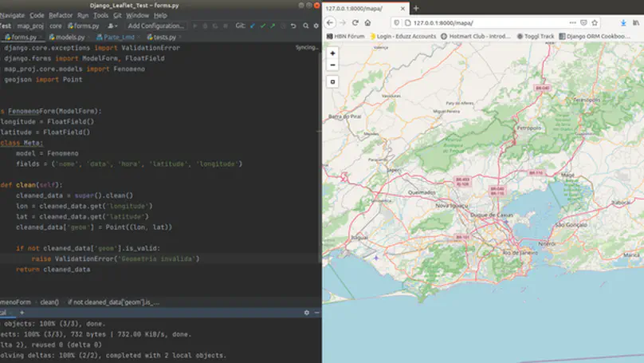Click the Git update project arrow
The width and height of the screenshot is (644, 363).
(253, 26)
